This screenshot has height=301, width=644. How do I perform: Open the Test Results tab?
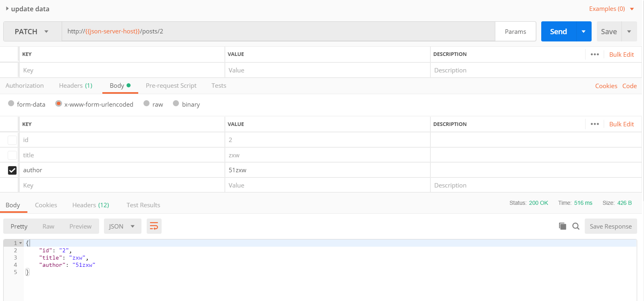pyautogui.click(x=143, y=205)
